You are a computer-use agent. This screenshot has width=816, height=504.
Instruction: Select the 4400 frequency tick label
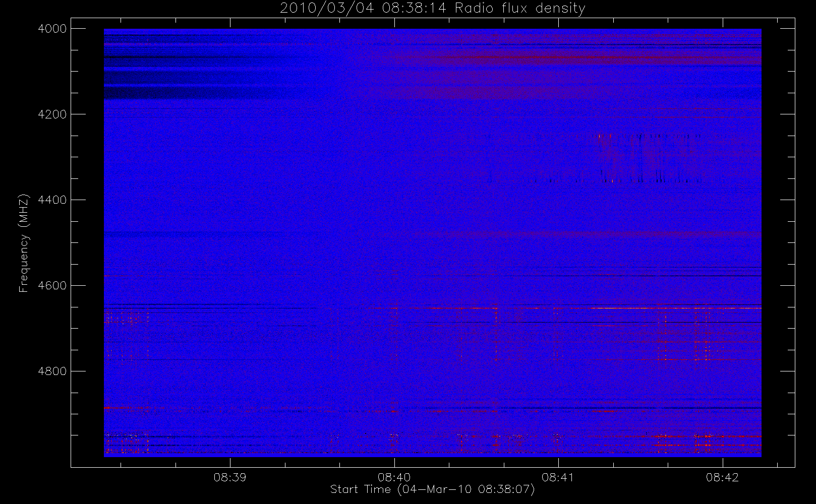[x=52, y=200]
